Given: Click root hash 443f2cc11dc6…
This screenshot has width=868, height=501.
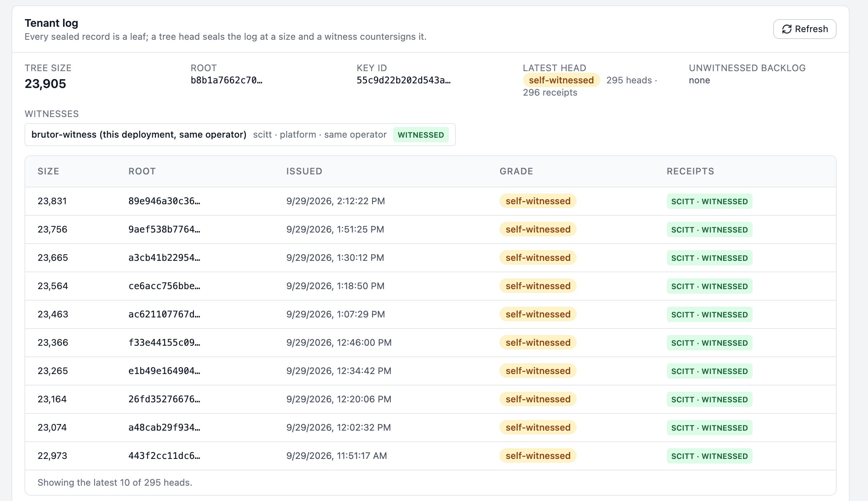Looking at the screenshot, I should (164, 456).
